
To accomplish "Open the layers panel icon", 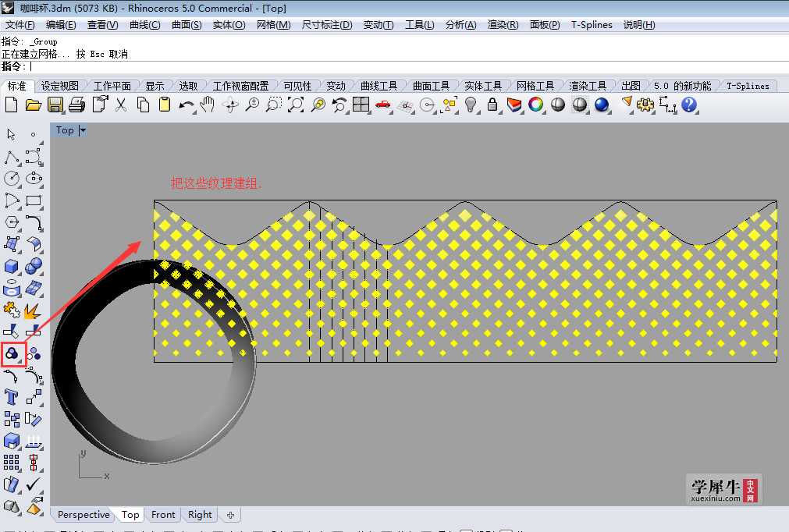I will (x=514, y=105).
